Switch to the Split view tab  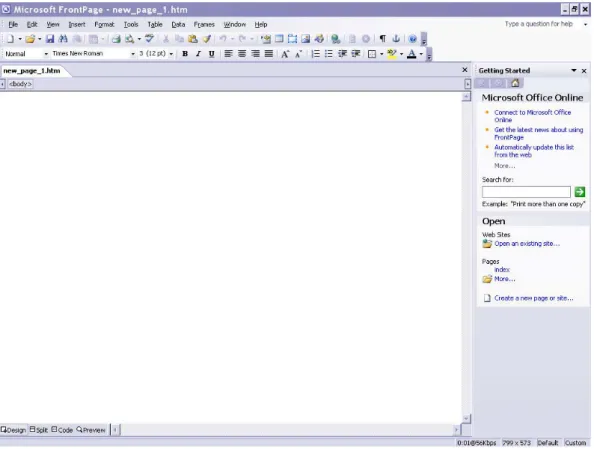click(x=39, y=430)
